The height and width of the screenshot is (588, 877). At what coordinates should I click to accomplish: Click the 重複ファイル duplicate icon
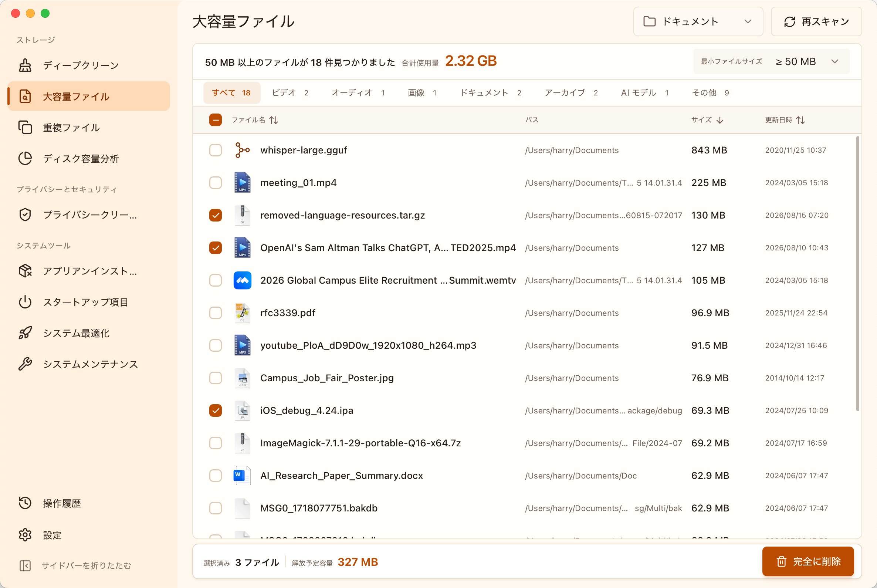pyautogui.click(x=25, y=128)
